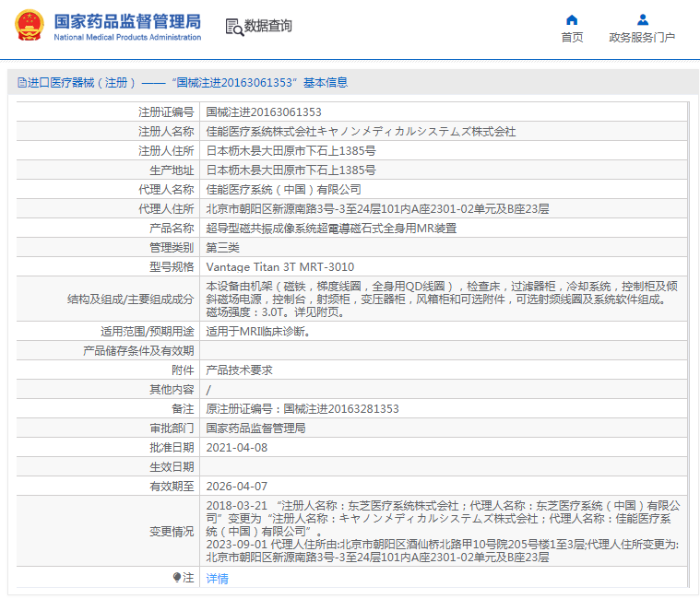Select agent name 佳能医疗系统（中国）有限公司
This screenshot has height=599, width=700.
tap(283, 190)
